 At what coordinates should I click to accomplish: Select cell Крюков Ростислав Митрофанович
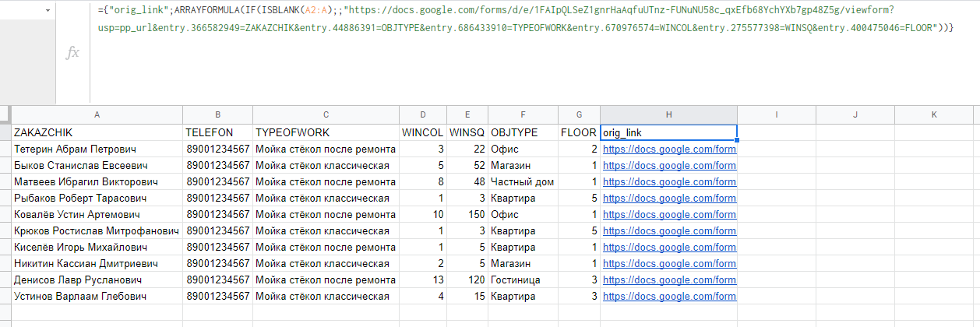pos(97,230)
